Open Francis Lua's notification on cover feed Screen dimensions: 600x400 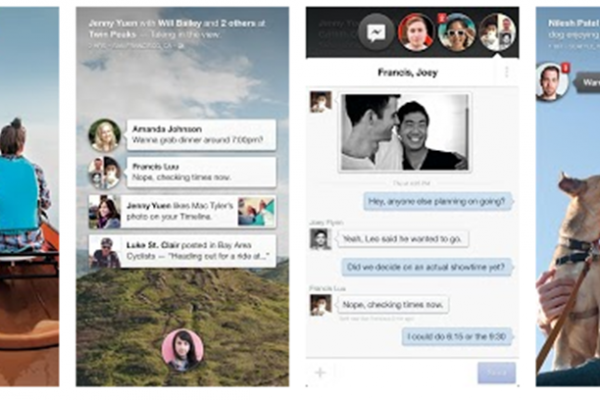click(x=201, y=172)
